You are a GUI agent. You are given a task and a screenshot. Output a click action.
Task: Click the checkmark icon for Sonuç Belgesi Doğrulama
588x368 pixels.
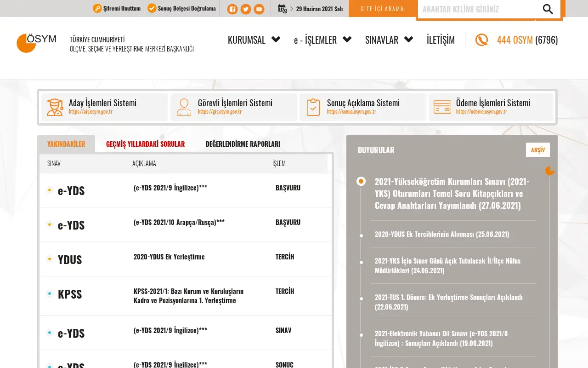(x=152, y=8)
